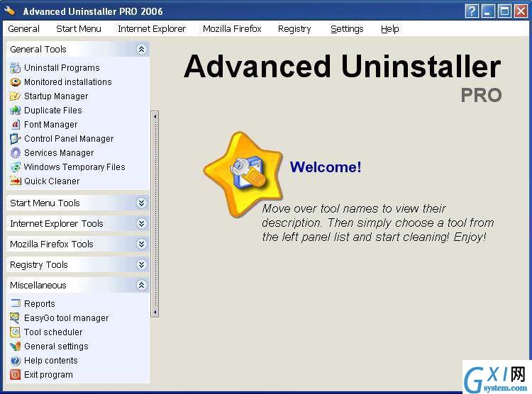Open the Internet Explorer menu
The height and width of the screenshot is (394, 532).
pyautogui.click(x=152, y=29)
